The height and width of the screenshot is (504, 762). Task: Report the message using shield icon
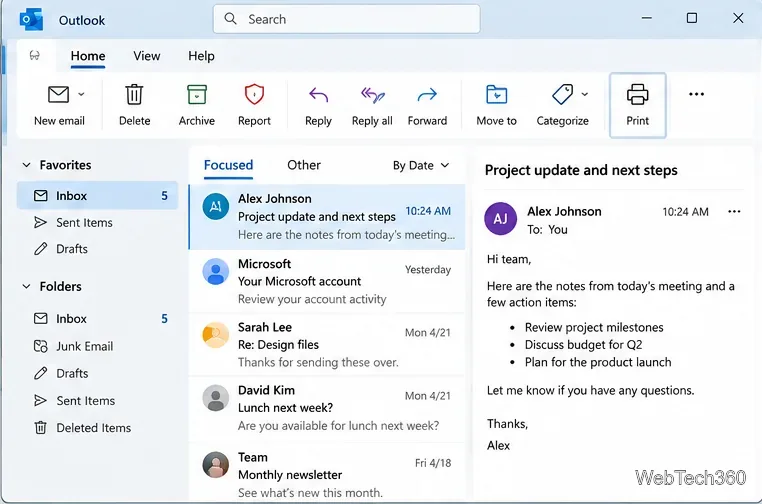(x=254, y=105)
